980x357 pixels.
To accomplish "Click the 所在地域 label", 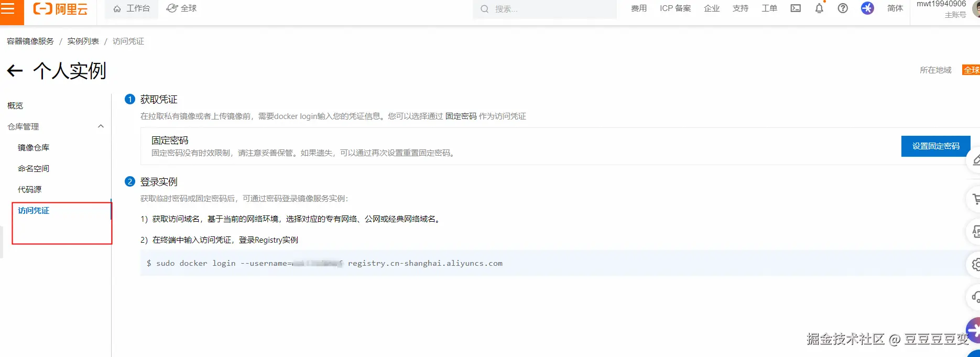I will point(935,70).
